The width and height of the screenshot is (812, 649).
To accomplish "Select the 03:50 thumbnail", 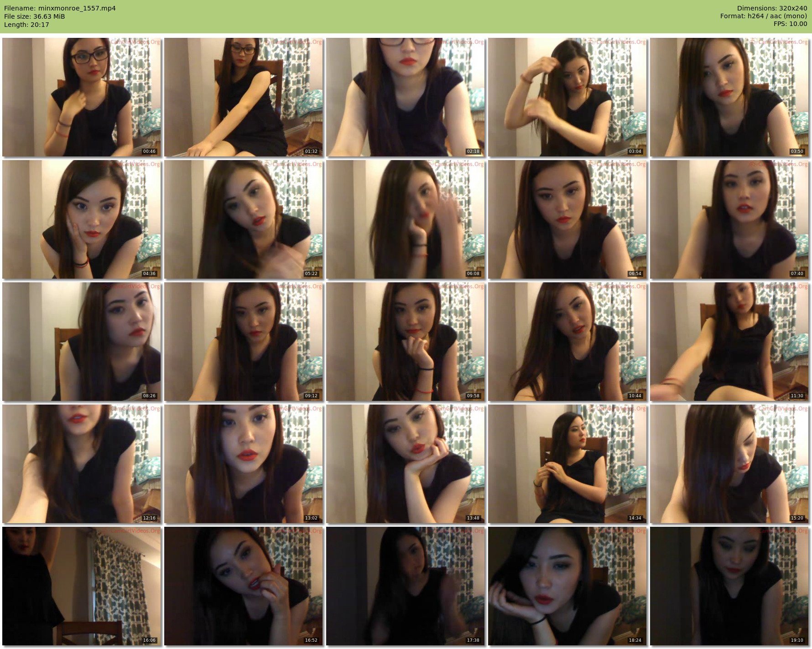I will click(729, 97).
